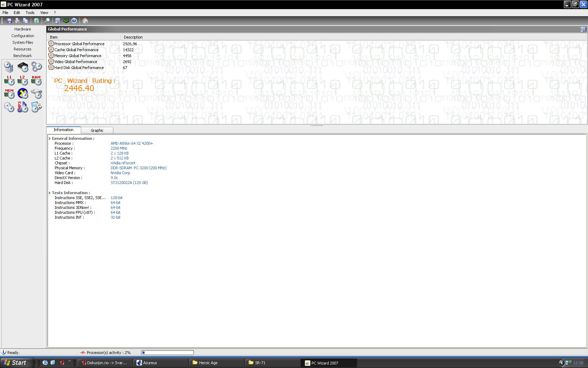The image size is (588, 368).
Task: Select Hard Disk Global Performance row
Action: pos(76,68)
